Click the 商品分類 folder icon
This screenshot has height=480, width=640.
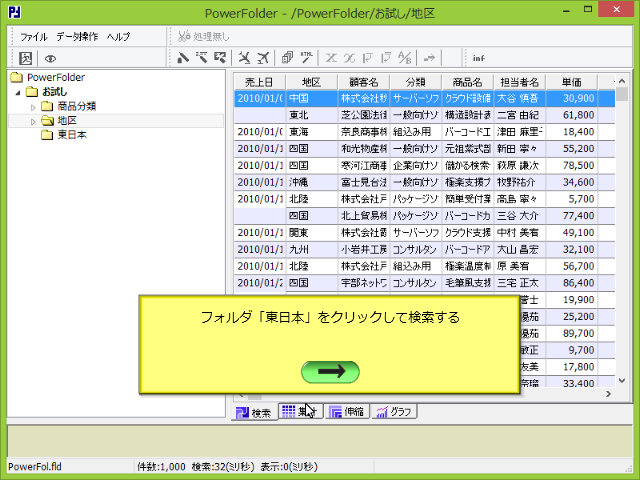(x=47, y=106)
